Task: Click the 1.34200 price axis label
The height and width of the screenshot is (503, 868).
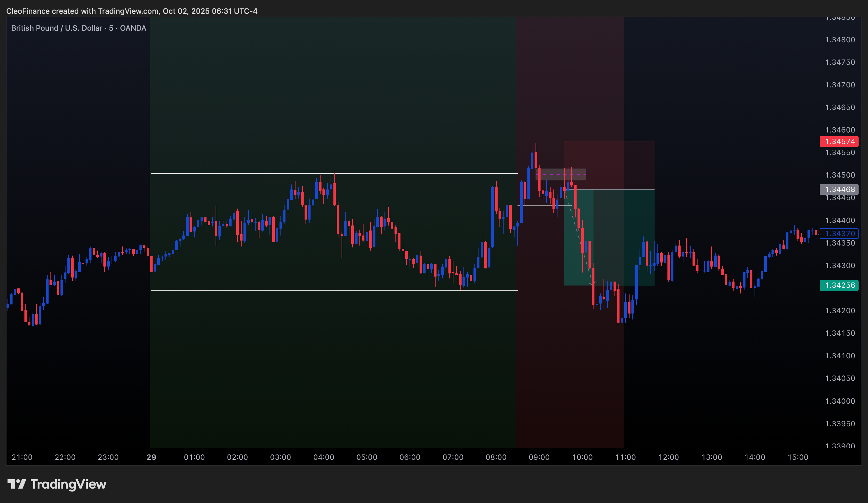Action: (840, 311)
